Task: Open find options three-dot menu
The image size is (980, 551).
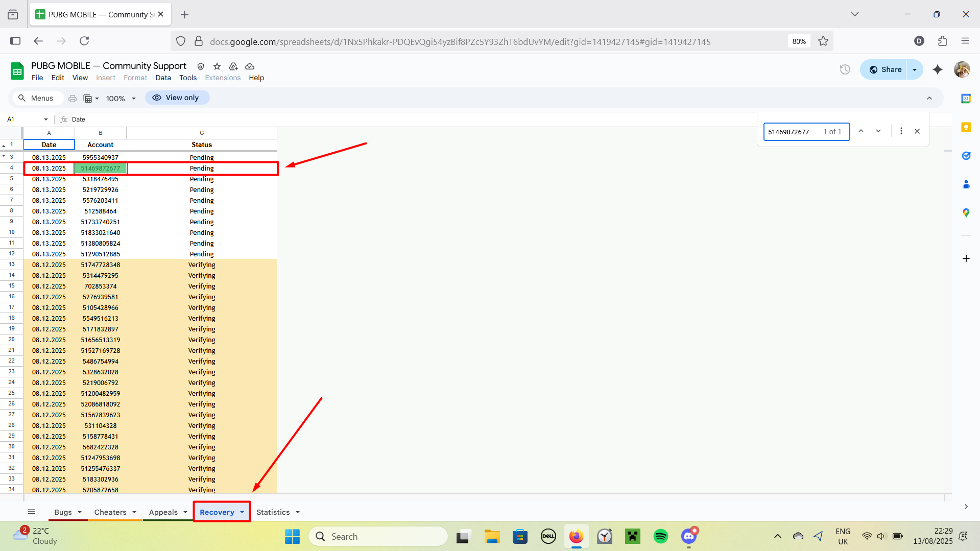Action: click(901, 131)
